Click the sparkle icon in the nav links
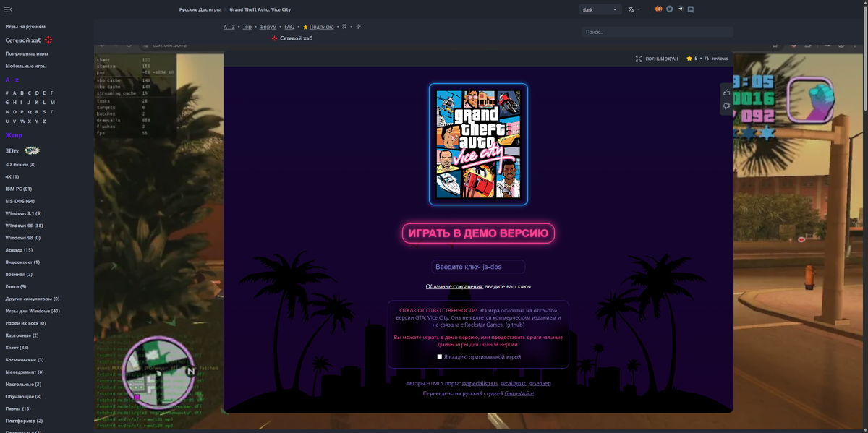 [359, 27]
